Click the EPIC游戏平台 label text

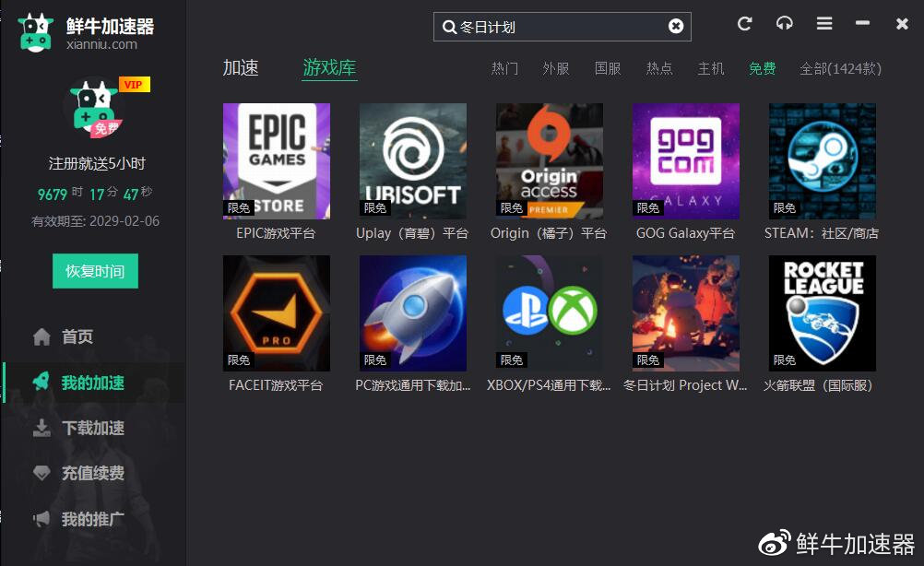tap(276, 233)
